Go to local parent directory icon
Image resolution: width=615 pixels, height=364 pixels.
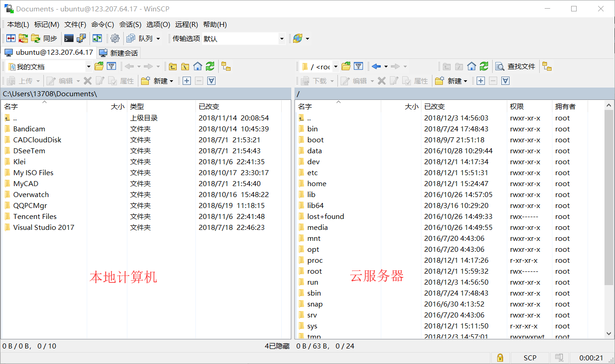[173, 67]
